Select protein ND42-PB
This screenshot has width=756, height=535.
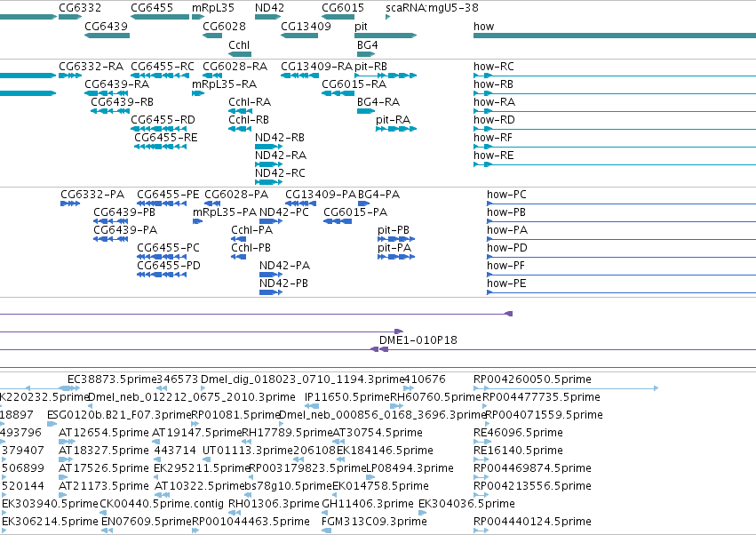click(283, 283)
